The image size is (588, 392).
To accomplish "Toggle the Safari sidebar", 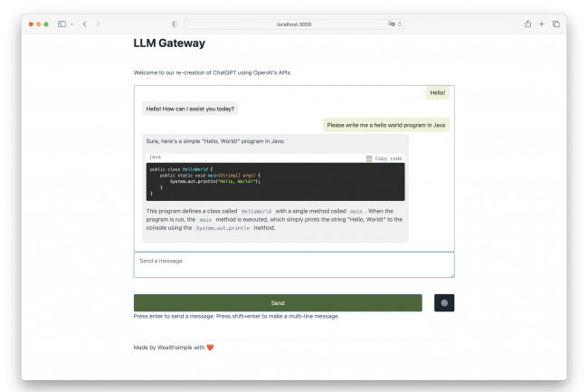I will [x=62, y=24].
